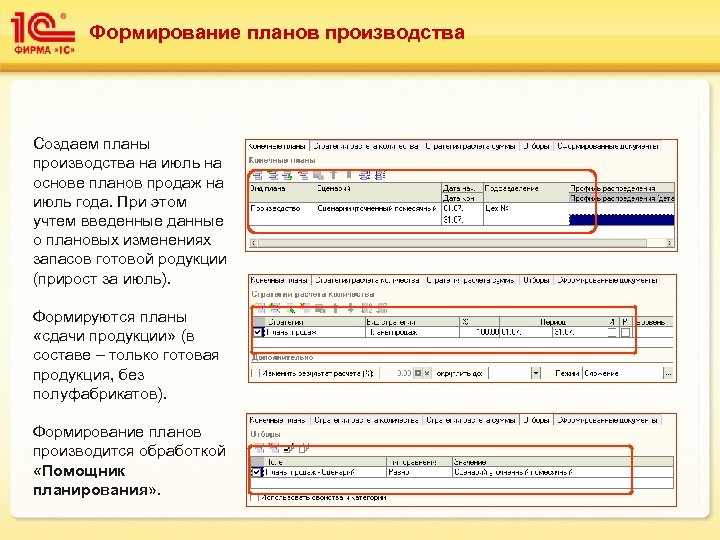Click Finish editing icon in Конечные планы toolbar

coord(318,175)
